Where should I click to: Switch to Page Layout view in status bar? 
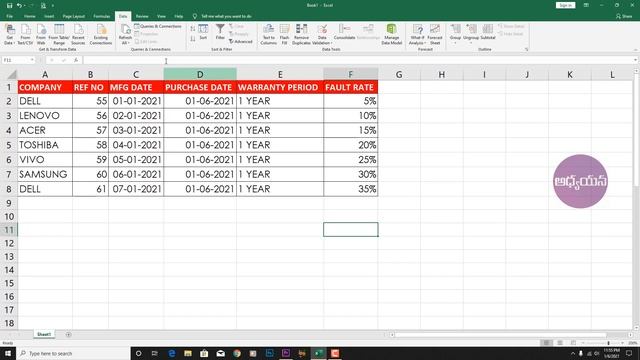tap(560, 343)
